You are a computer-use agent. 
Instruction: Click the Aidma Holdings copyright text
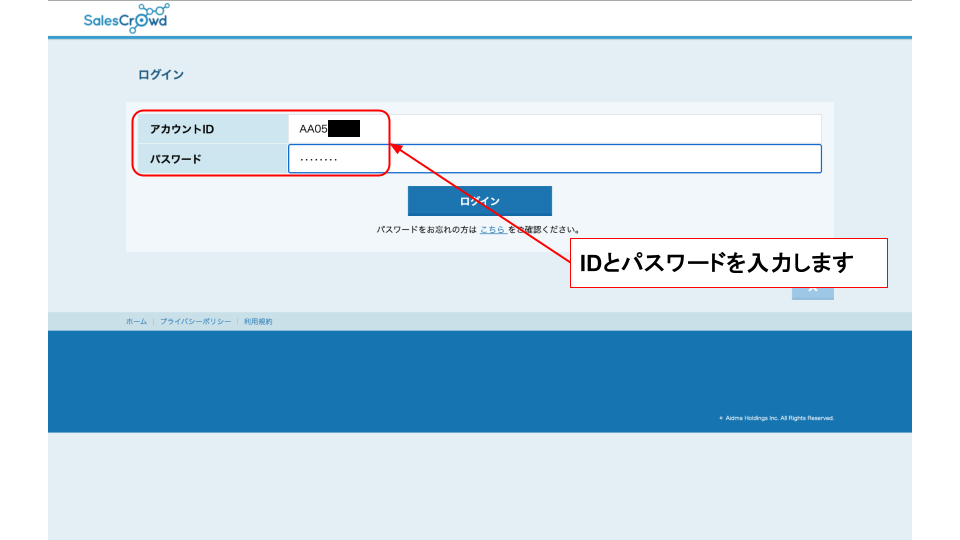[776, 418]
